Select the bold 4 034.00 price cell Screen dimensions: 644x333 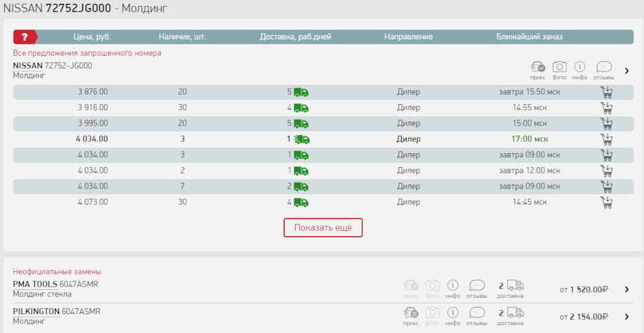click(x=92, y=140)
